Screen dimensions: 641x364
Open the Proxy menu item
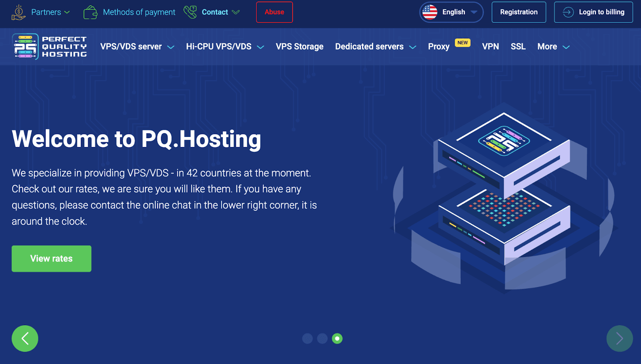pyautogui.click(x=439, y=47)
